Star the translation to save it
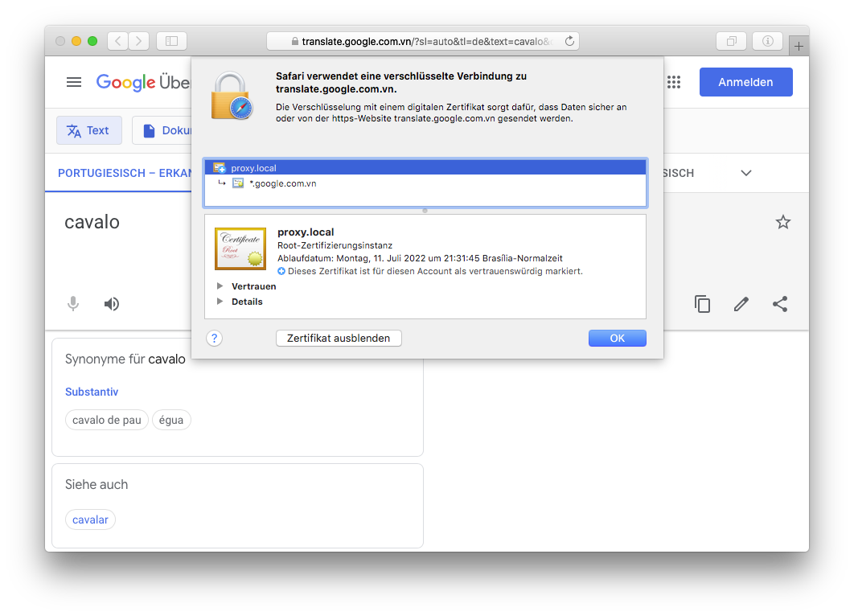 coord(782,223)
